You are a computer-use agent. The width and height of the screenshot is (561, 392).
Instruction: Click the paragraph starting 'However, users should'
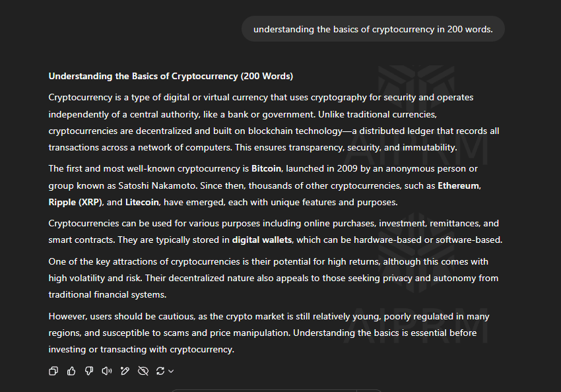(269, 333)
